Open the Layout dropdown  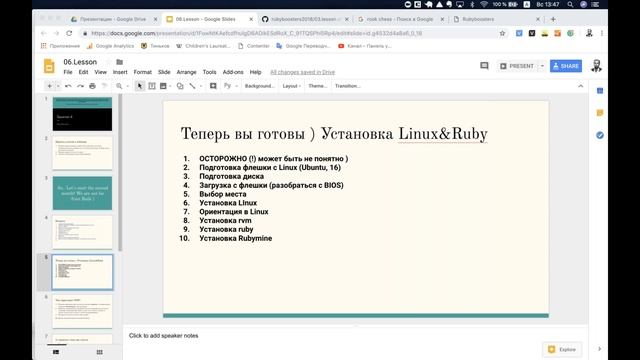pyautogui.click(x=291, y=86)
